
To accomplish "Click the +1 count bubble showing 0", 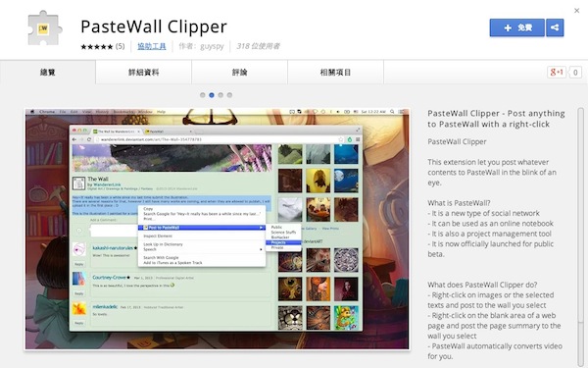I will [x=575, y=72].
